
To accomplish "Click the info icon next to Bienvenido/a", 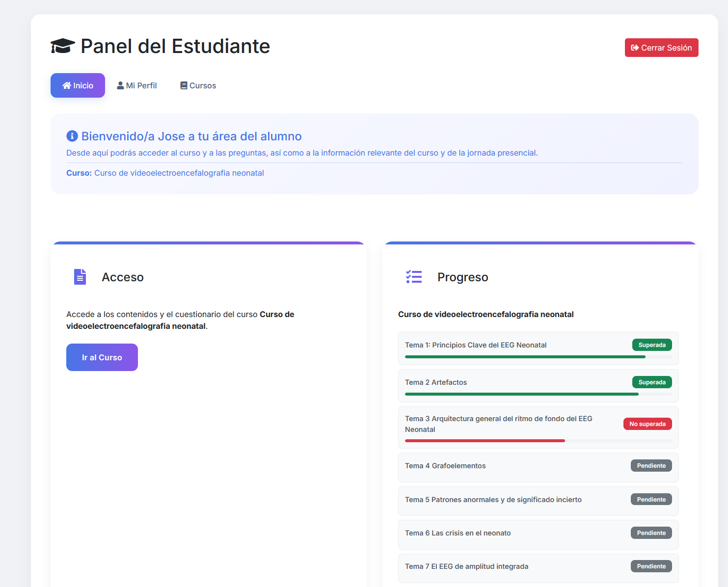I will 72,136.
